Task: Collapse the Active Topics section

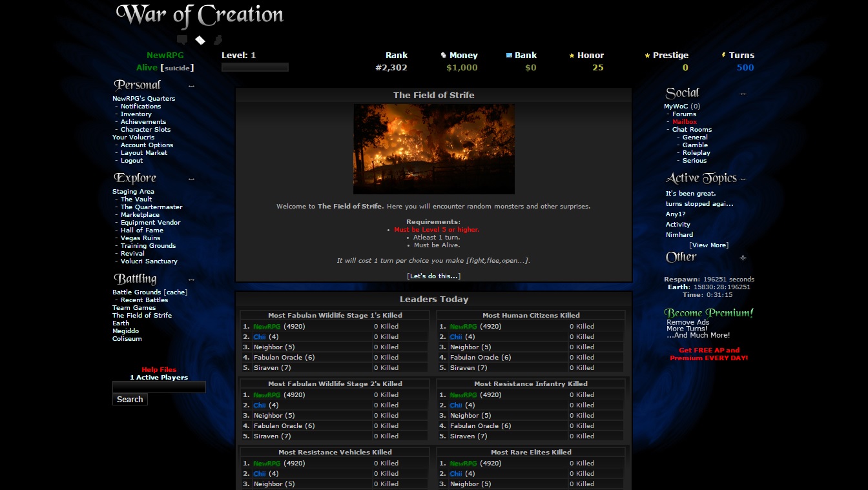Action: [x=743, y=179]
